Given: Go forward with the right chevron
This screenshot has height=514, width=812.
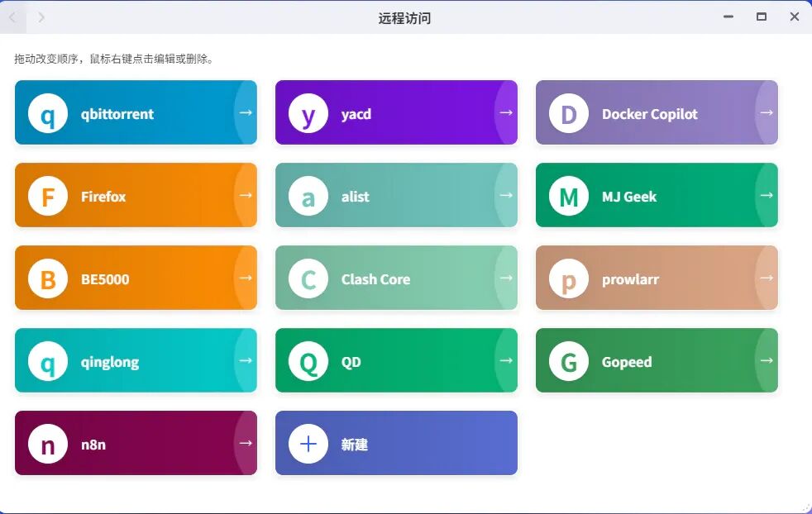Looking at the screenshot, I should tap(41, 17).
